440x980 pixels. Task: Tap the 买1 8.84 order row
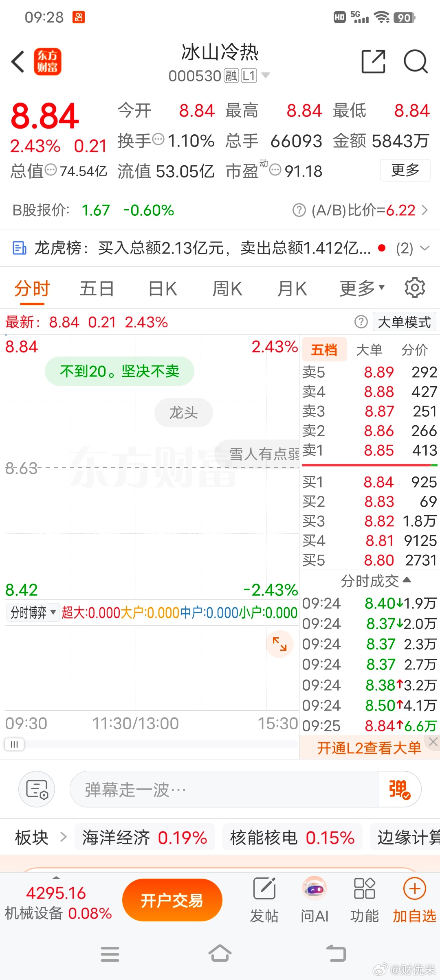(x=370, y=482)
